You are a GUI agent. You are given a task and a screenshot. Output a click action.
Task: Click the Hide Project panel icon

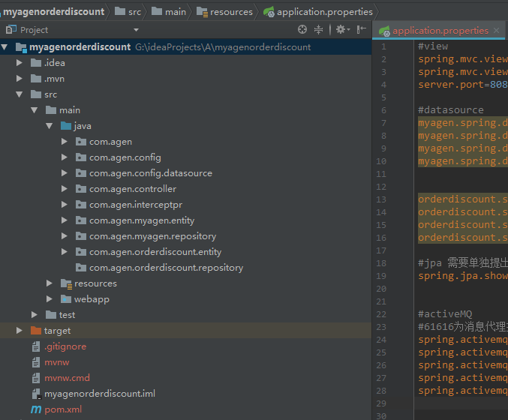[362, 30]
